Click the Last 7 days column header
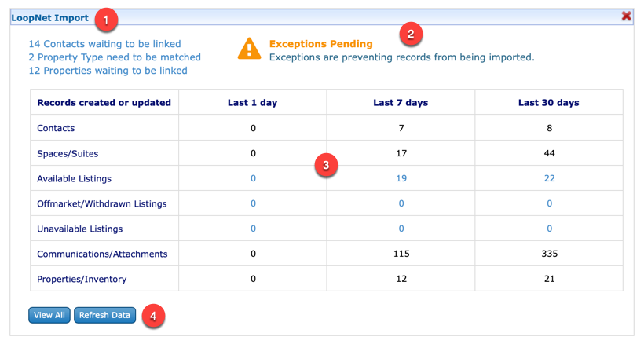Image resolution: width=644 pixels, height=344 pixels. (x=401, y=102)
